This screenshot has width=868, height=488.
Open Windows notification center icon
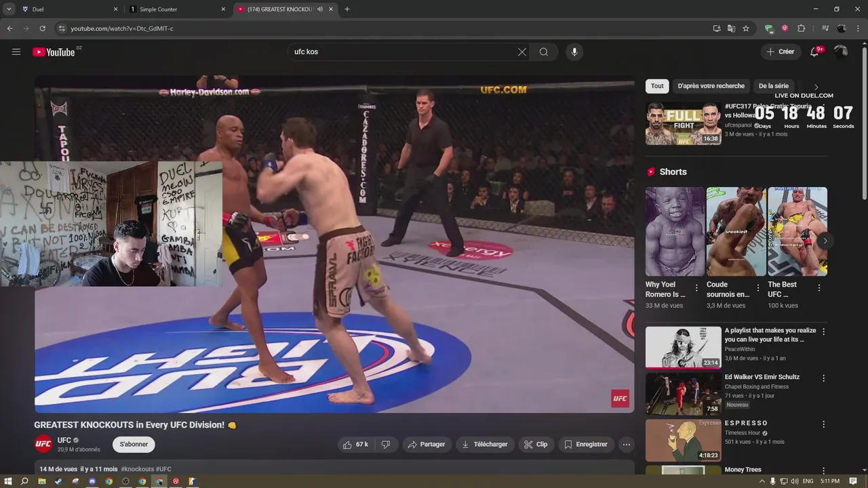[854, 481]
